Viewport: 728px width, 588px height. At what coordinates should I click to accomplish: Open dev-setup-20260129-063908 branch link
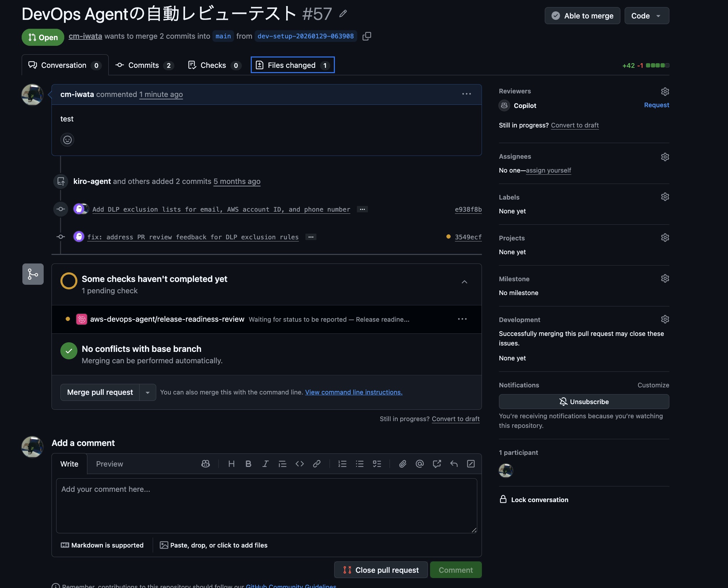[x=305, y=36]
